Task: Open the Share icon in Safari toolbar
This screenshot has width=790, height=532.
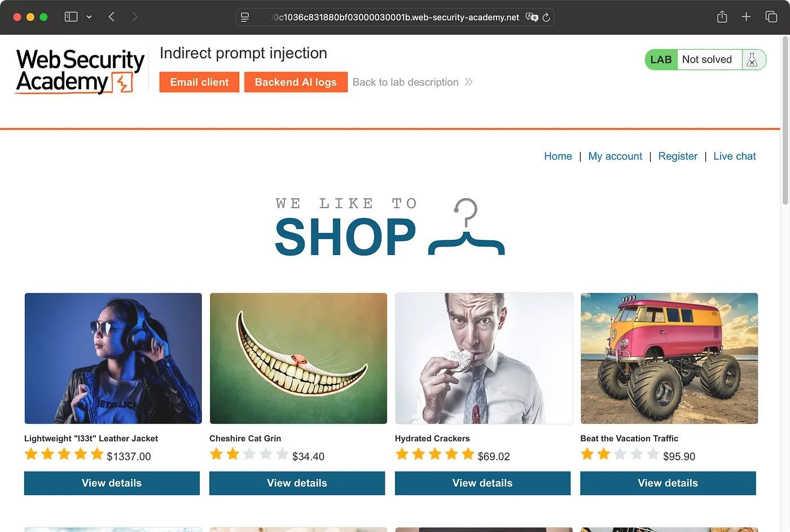Action: (x=722, y=16)
